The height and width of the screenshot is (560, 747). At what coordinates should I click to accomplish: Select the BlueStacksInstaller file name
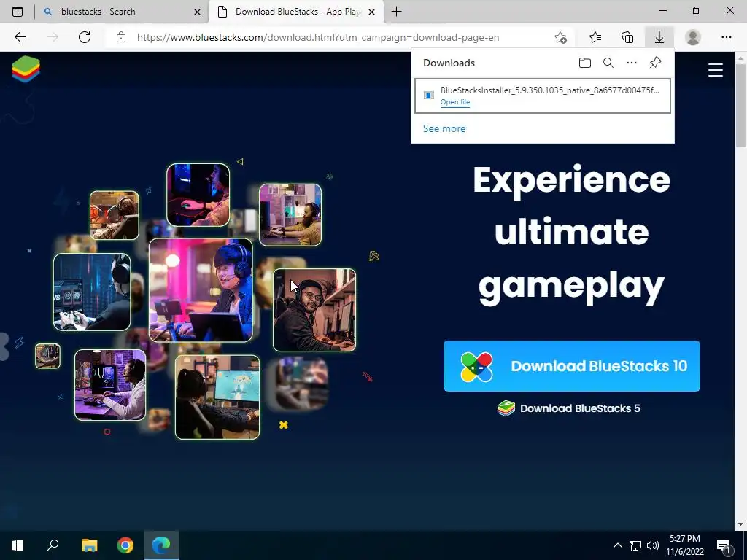point(550,90)
